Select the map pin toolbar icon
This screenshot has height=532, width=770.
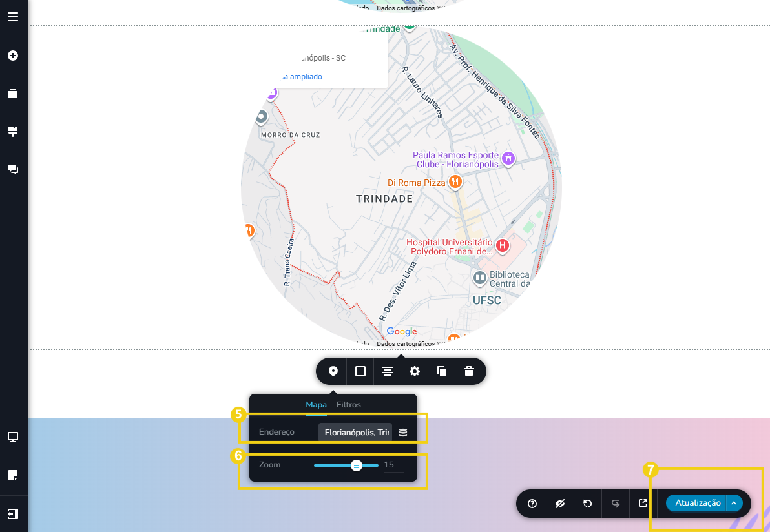click(x=333, y=371)
